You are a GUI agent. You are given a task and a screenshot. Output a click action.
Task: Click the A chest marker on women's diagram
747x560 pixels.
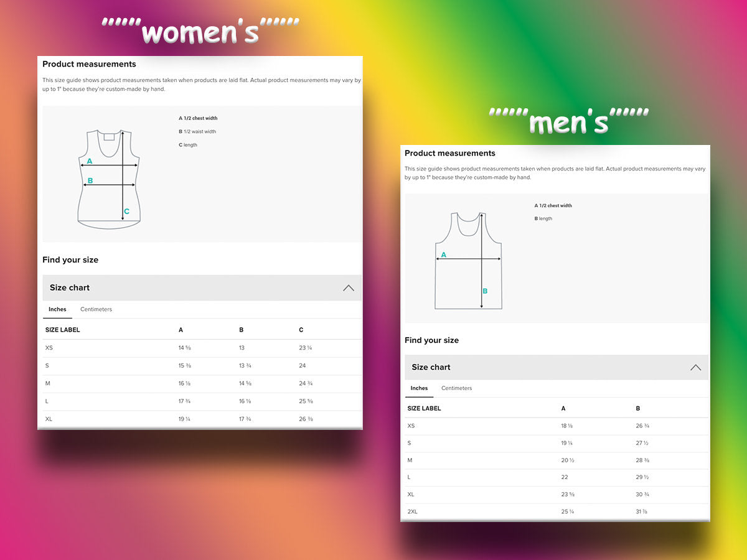pos(90,161)
